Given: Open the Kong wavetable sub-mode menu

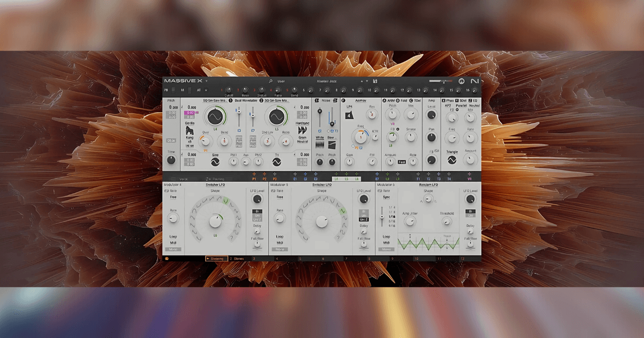Looking at the screenshot, I should (189, 138).
